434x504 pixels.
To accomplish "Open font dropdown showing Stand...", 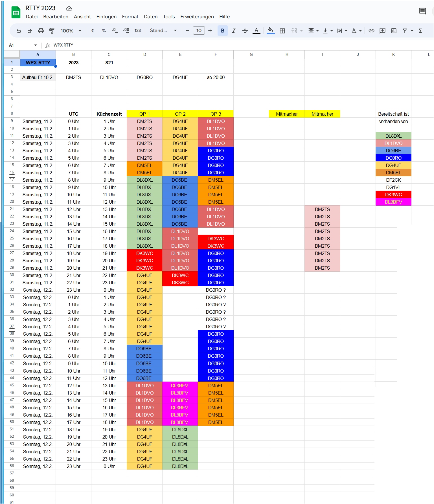I will click(x=163, y=31).
